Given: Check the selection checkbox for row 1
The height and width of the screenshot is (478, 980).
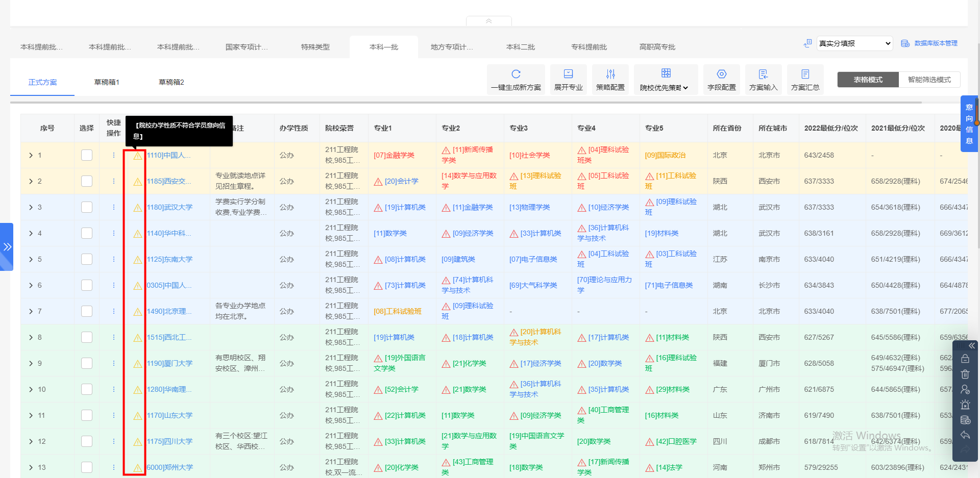Looking at the screenshot, I should [87, 155].
